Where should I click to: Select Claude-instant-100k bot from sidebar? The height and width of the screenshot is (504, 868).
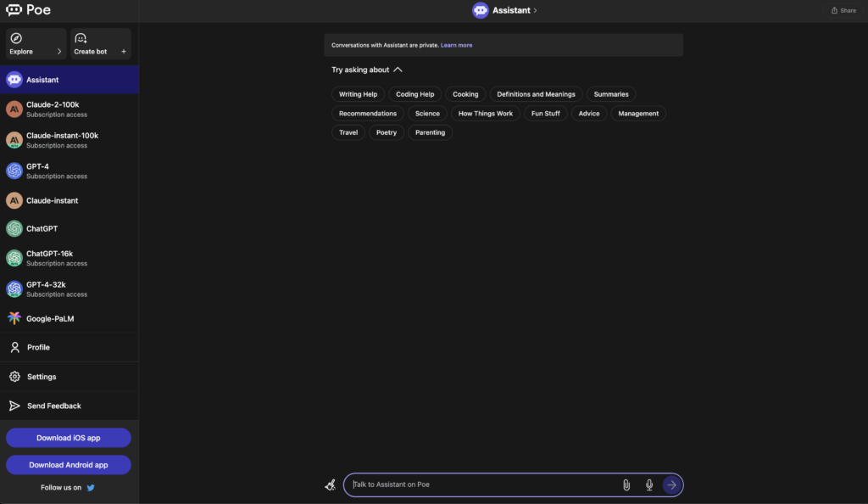[70, 140]
